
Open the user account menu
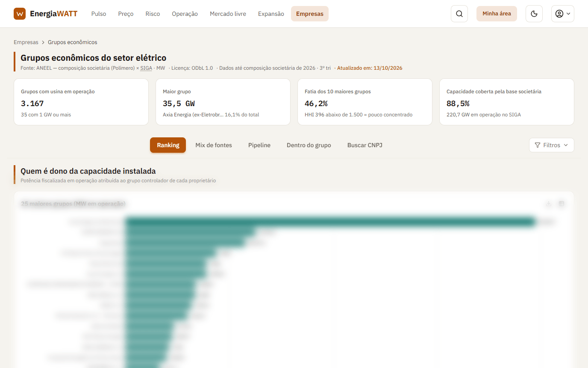[x=563, y=14]
